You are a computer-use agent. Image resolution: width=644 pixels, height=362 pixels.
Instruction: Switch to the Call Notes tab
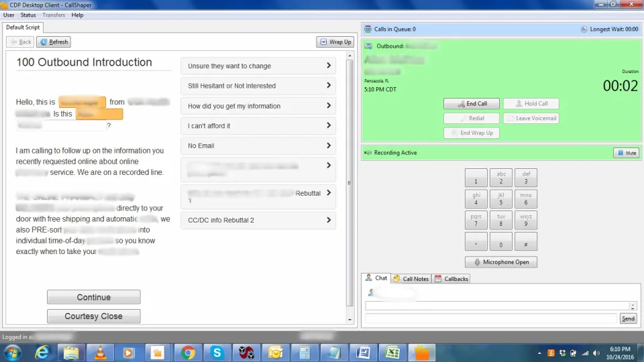tap(411, 279)
